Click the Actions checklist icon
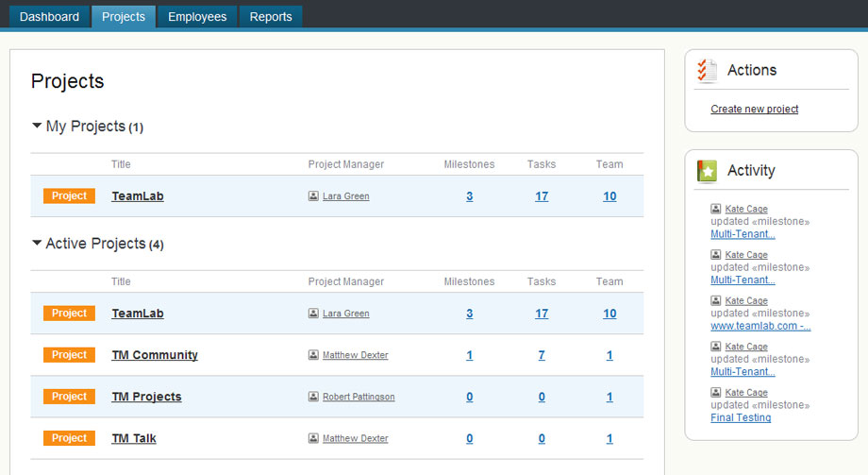 (x=707, y=71)
